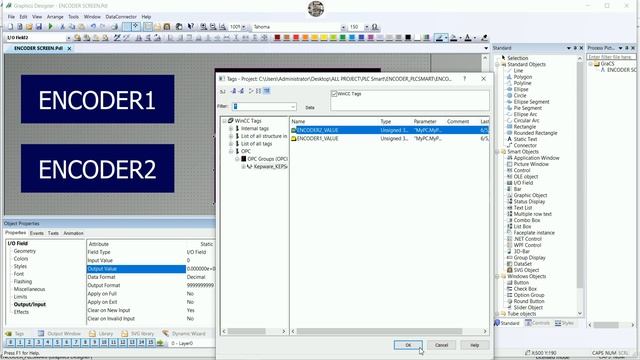
Task: Pick the black color swatch
Action: 408,38
